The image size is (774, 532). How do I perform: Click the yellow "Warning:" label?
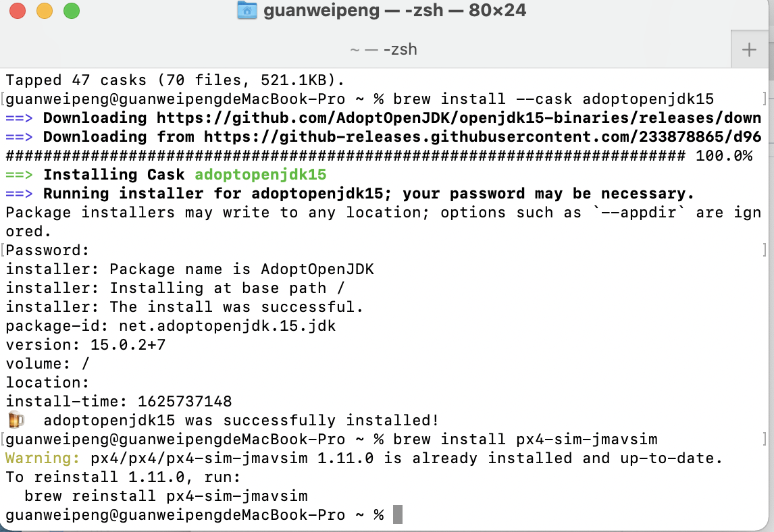click(x=40, y=458)
